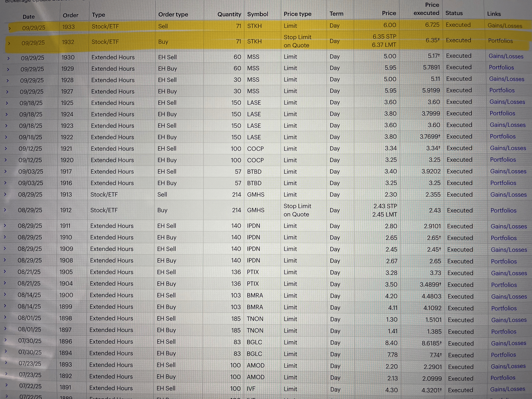
Task: Open Portfolios link for order 1899 BMRA
Action: pos(504,308)
